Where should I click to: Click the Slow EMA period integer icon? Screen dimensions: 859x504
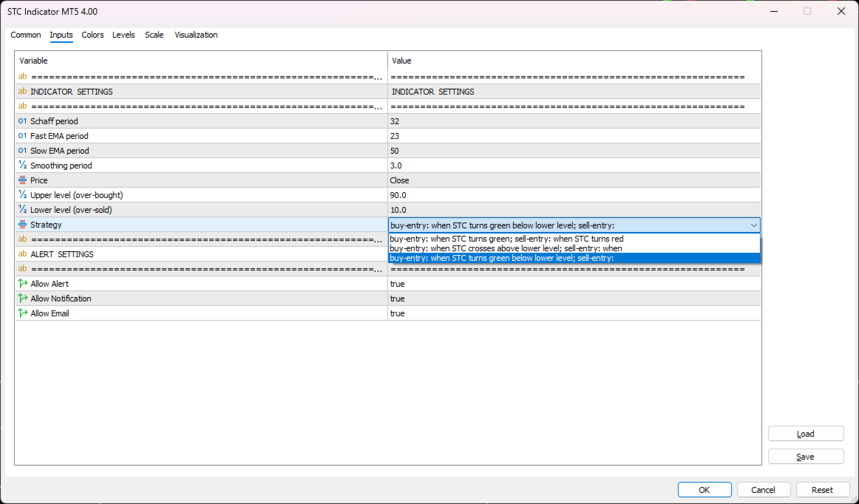point(22,151)
